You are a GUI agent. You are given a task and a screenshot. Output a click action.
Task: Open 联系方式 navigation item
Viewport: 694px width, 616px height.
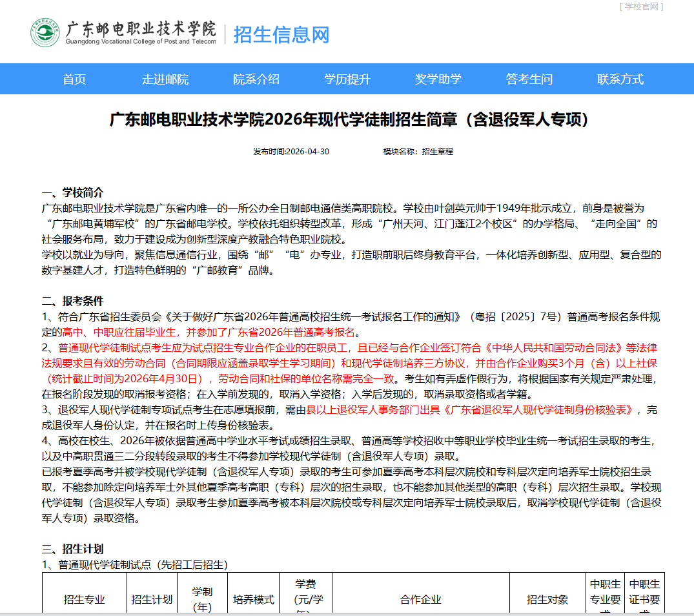point(620,79)
